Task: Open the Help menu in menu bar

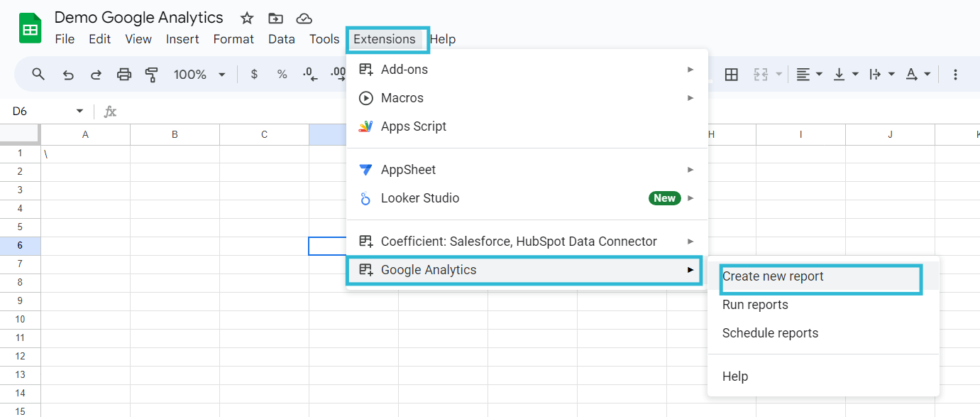Action: pyautogui.click(x=443, y=39)
